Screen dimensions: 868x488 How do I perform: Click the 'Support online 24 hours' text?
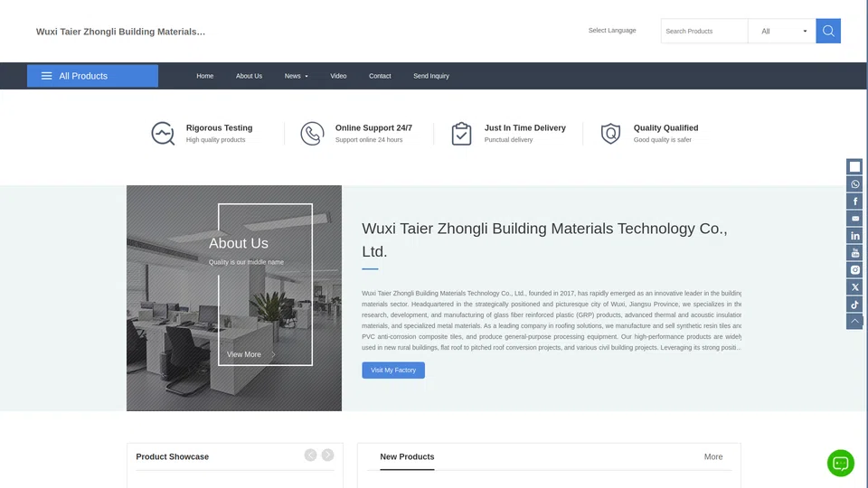(369, 140)
